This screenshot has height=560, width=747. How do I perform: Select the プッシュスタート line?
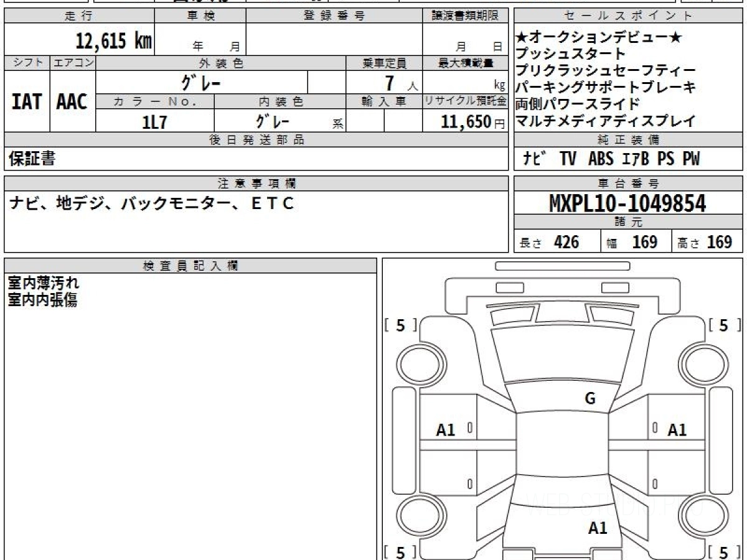(x=570, y=54)
